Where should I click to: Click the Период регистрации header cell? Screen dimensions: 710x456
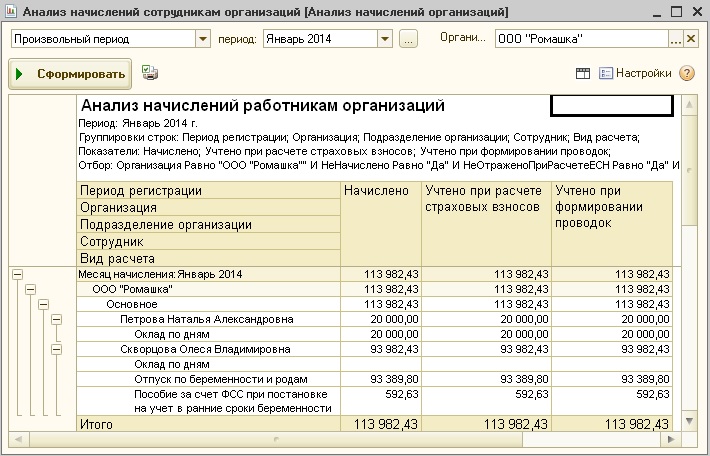[x=209, y=191]
